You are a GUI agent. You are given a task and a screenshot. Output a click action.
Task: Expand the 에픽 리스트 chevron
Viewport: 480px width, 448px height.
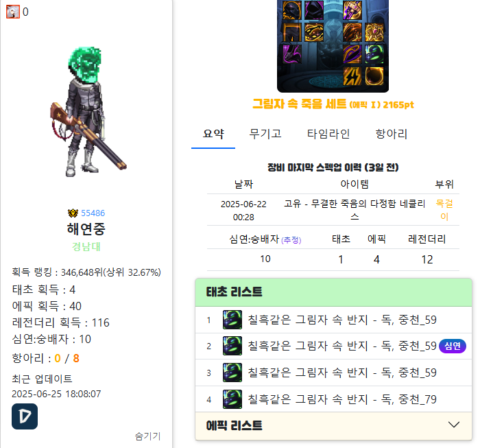(454, 425)
